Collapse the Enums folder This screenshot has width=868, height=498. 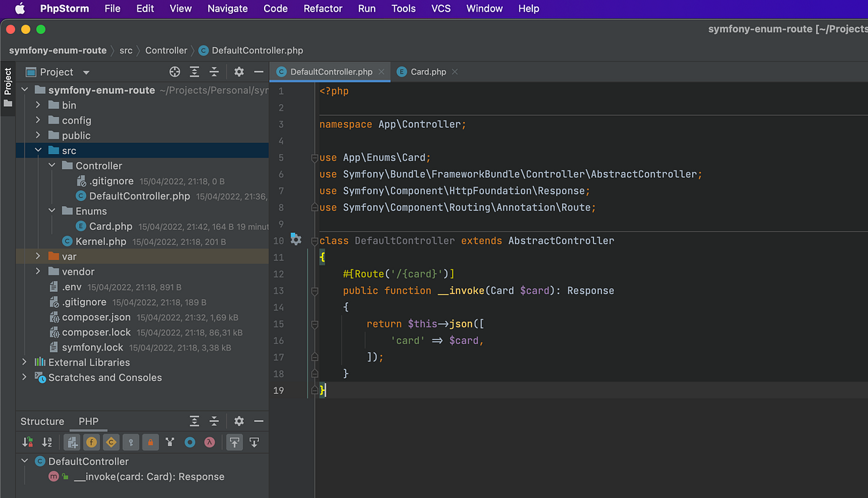[x=51, y=210]
